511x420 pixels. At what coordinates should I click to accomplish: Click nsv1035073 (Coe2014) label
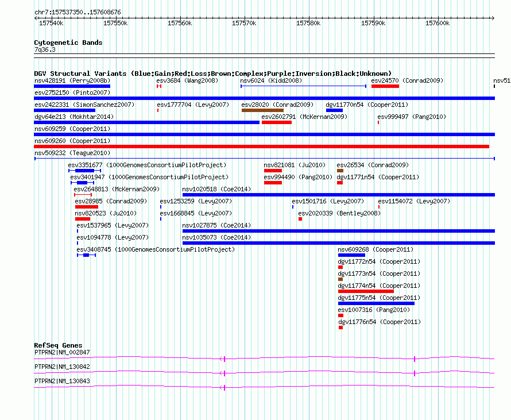point(216,237)
